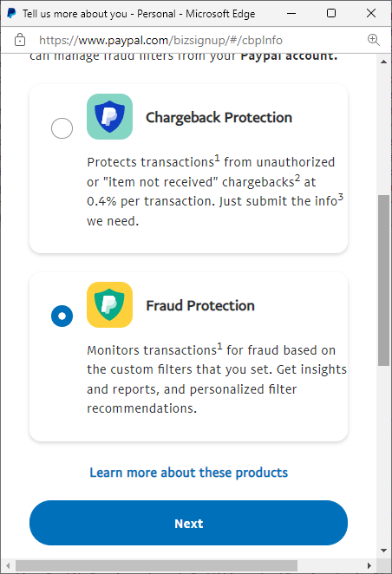Image resolution: width=392 pixels, height=574 pixels.
Task: Click the zoom magnifier icon in address bar
Action: point(373,40)
